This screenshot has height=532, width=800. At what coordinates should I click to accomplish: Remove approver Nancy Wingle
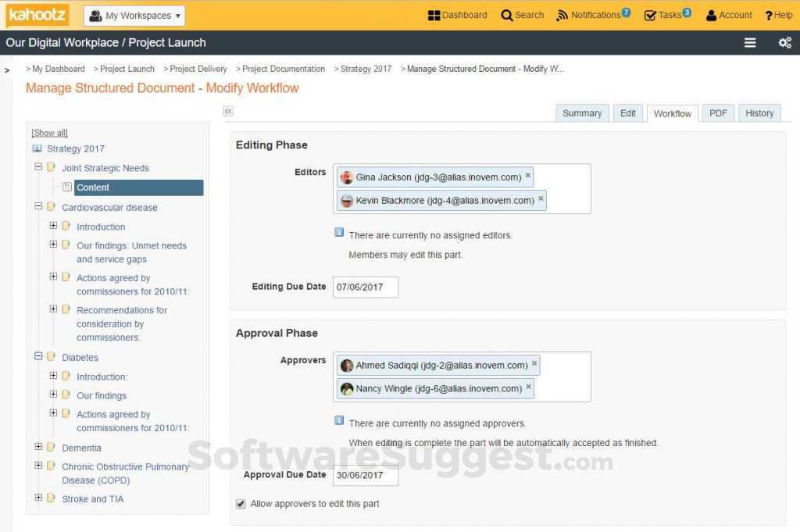[x=529, y=387]
